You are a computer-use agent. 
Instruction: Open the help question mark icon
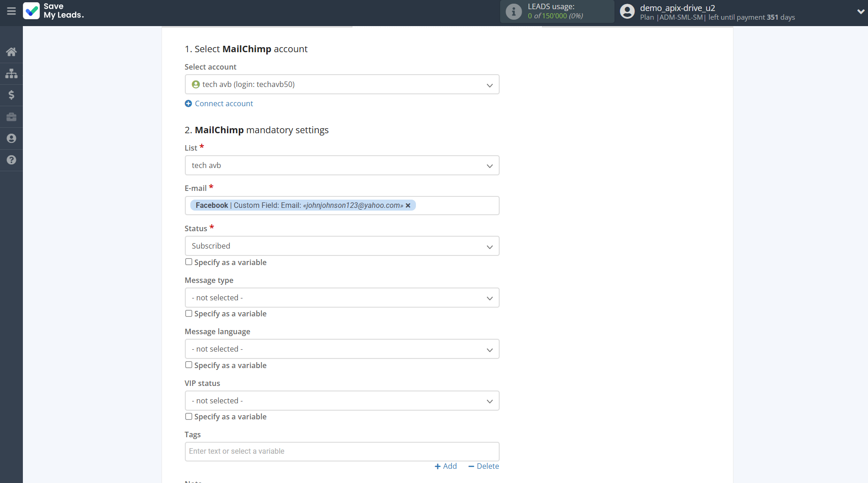(11, 160)
